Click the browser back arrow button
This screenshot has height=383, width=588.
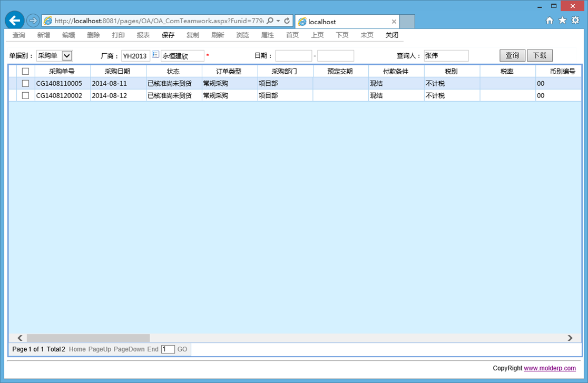(15, 21)
